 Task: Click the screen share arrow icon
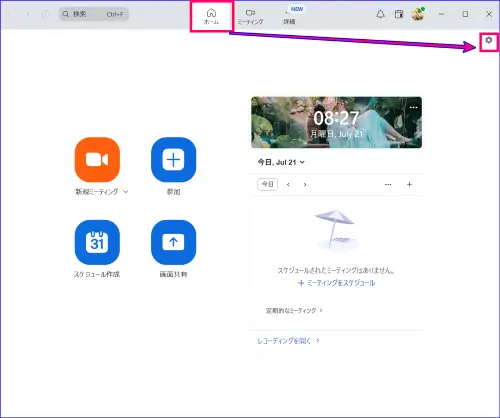click(x=173, y=242)
